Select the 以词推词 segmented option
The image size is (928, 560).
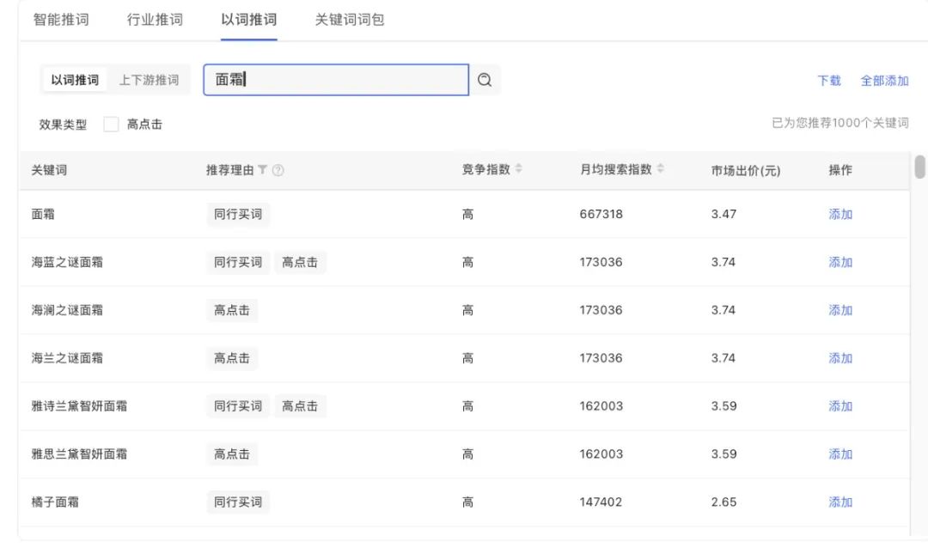(75, 80)
